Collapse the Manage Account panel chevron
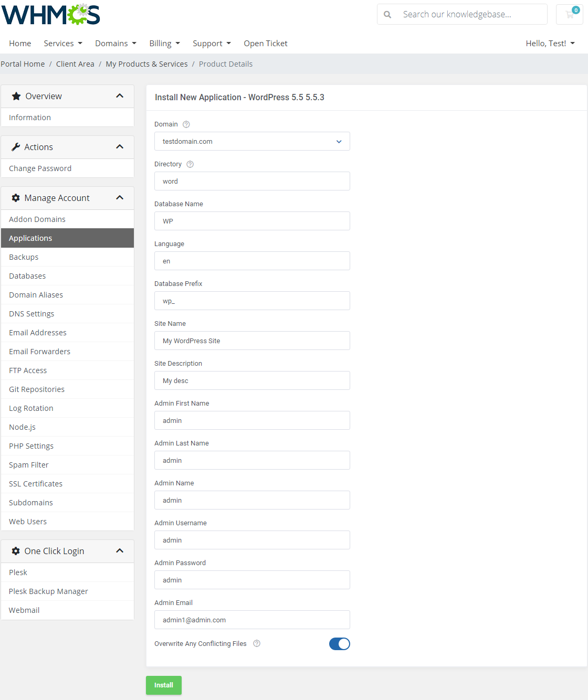Image resolution: width=588 pixels, height=700 pixels. [120, 198]
